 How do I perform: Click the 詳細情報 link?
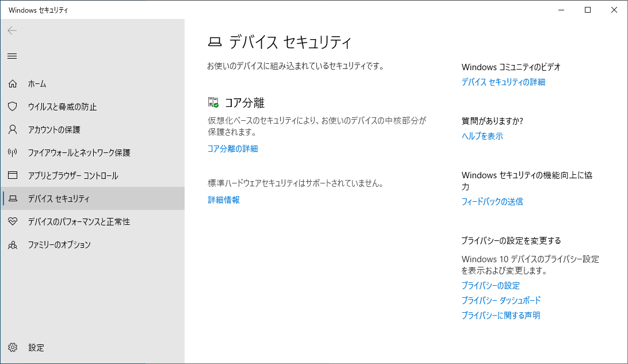tap(224, 200)
